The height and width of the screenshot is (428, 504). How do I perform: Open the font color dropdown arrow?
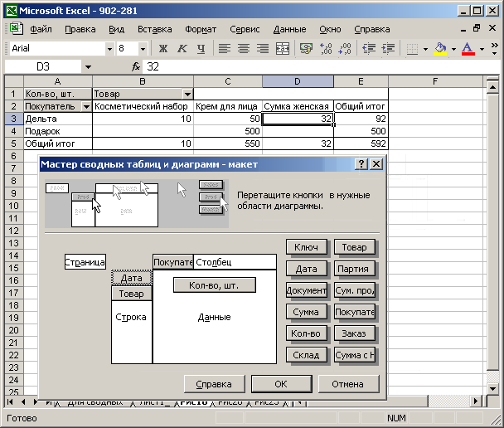click(482, 49)
